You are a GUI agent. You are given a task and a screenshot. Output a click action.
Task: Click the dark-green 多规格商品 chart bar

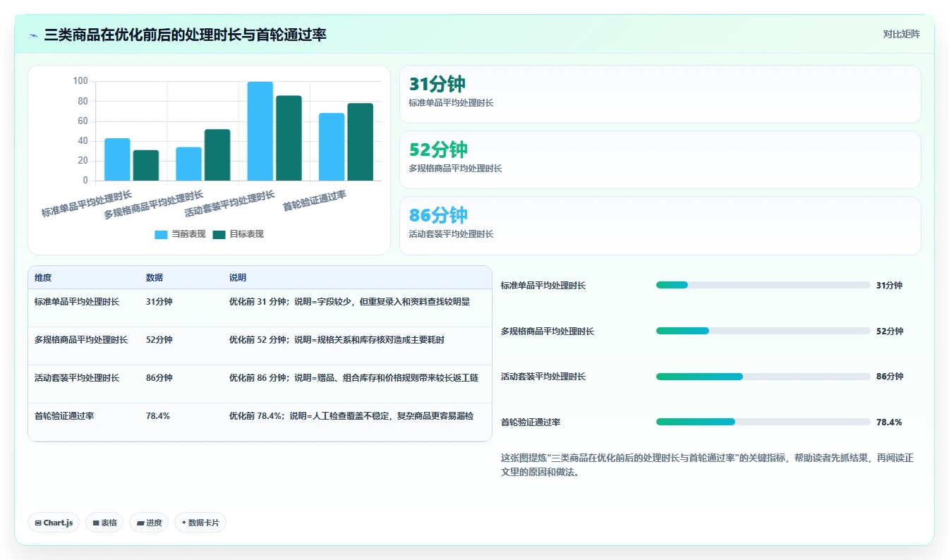(x=217, y=154)
